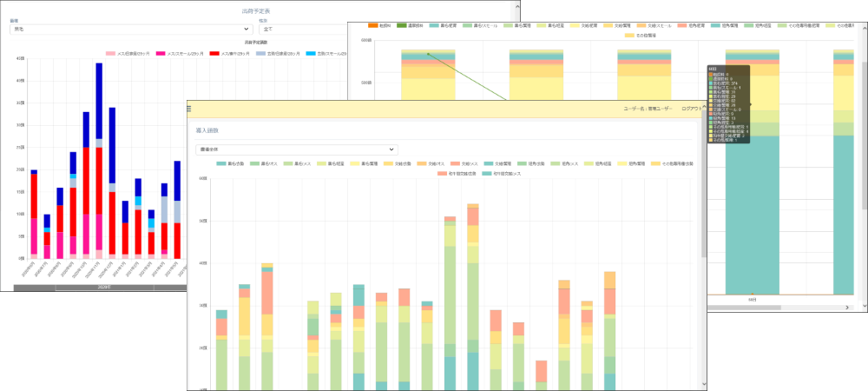Toggle the 短角肥育 legend item
Viewport: 868px width, 391px height.
(692, 25)
